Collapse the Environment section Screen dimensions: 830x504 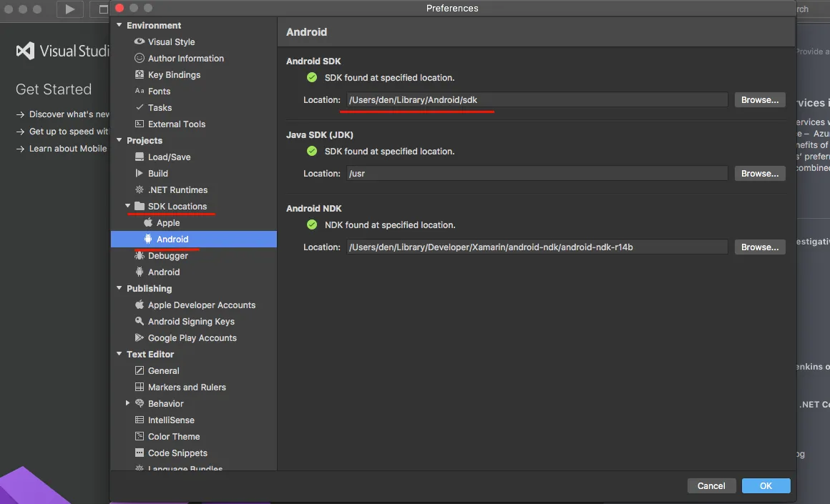[x=119, y=26]
